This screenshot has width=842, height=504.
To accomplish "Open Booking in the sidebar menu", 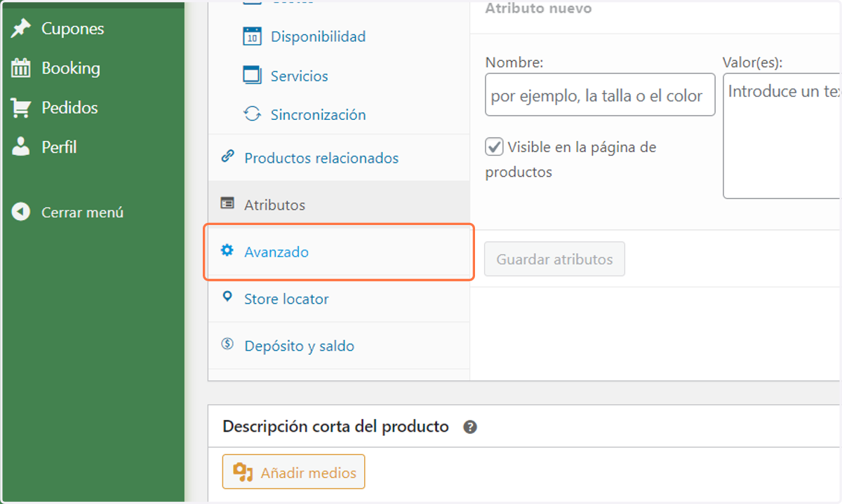I will pyautogui.click(x=71, y=68).
